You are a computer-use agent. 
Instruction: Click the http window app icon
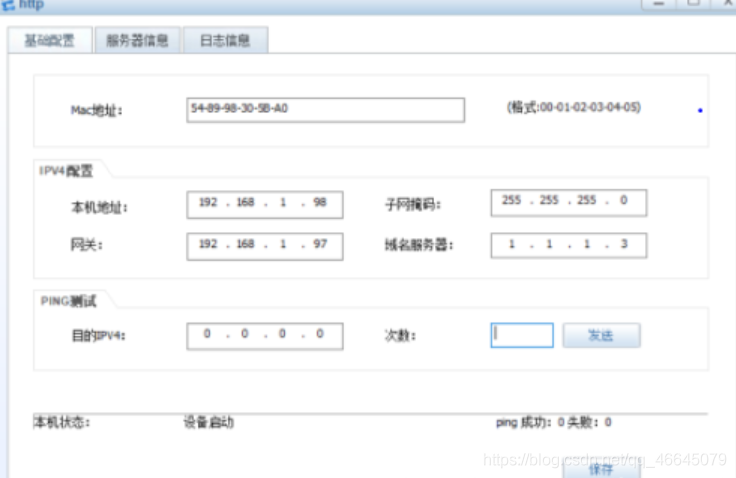[x=8, y=5]
